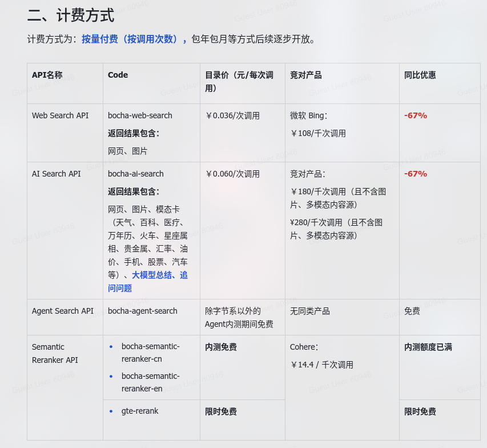This screenshot has height=448, width=487.
Task: Select the API名称 column header
Action: (x=47, y=75)
